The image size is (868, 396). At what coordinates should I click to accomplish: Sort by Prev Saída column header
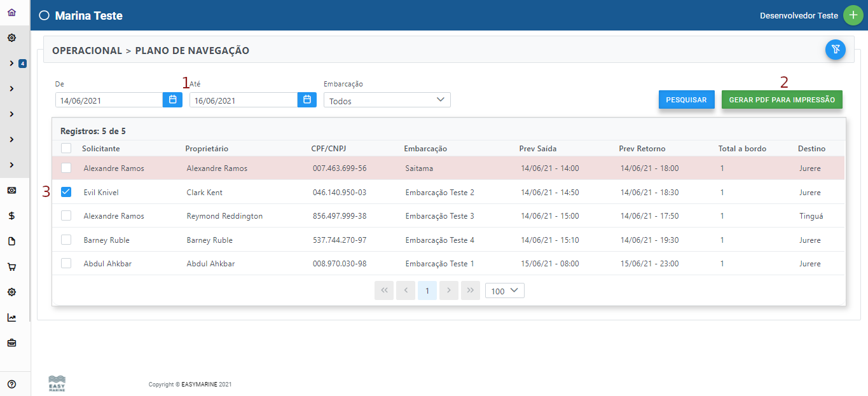pos(537,149)
